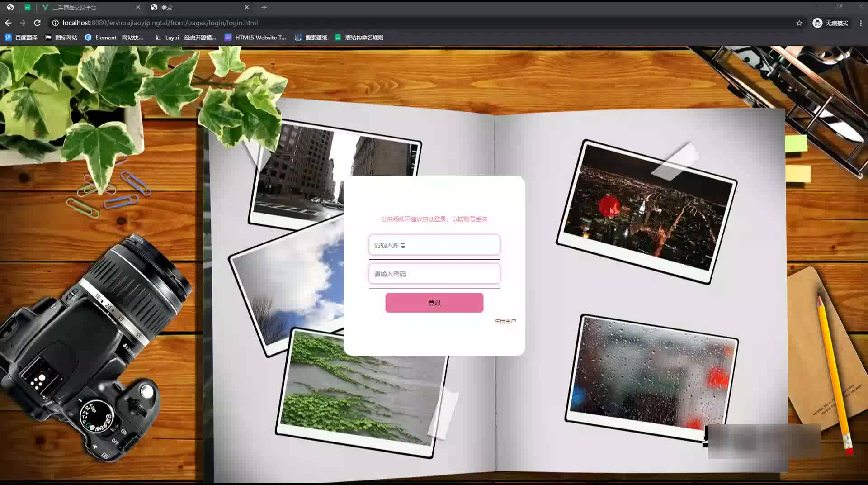Open the browser three-dot menu
The height and width of the screenshot is (485, 868).
pos(861,23)
